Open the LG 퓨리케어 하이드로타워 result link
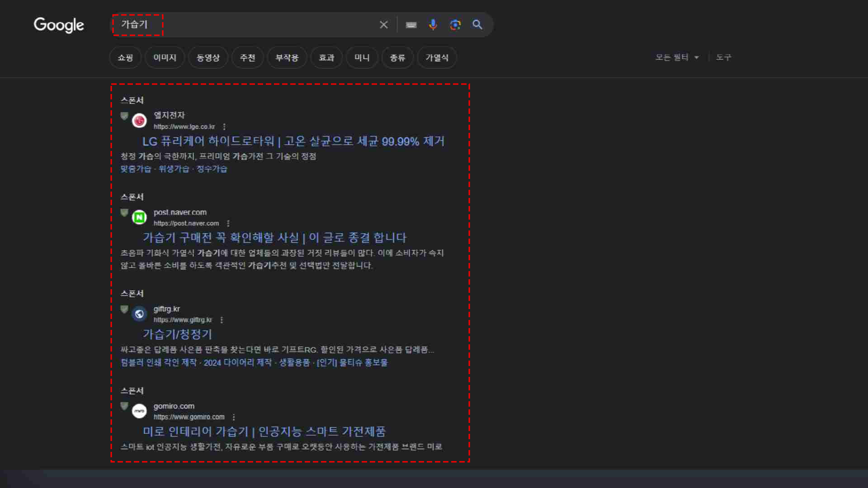 point(293,141)
